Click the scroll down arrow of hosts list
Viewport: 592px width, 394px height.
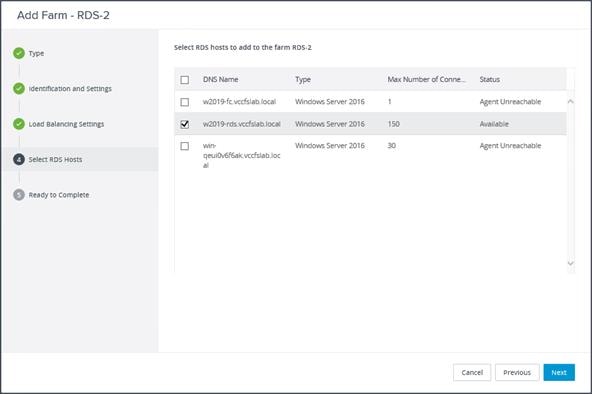[x=571, y=263]
